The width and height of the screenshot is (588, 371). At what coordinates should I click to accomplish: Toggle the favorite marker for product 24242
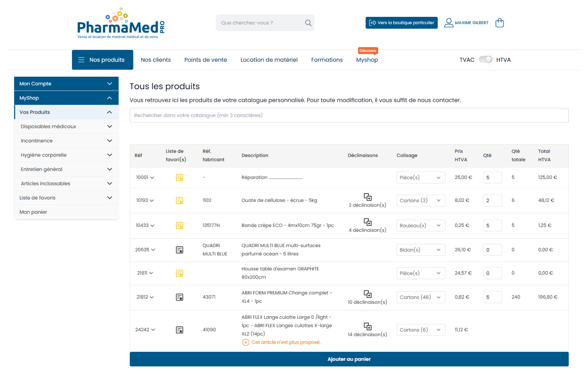pyautogui.click(x=179, y=329)
